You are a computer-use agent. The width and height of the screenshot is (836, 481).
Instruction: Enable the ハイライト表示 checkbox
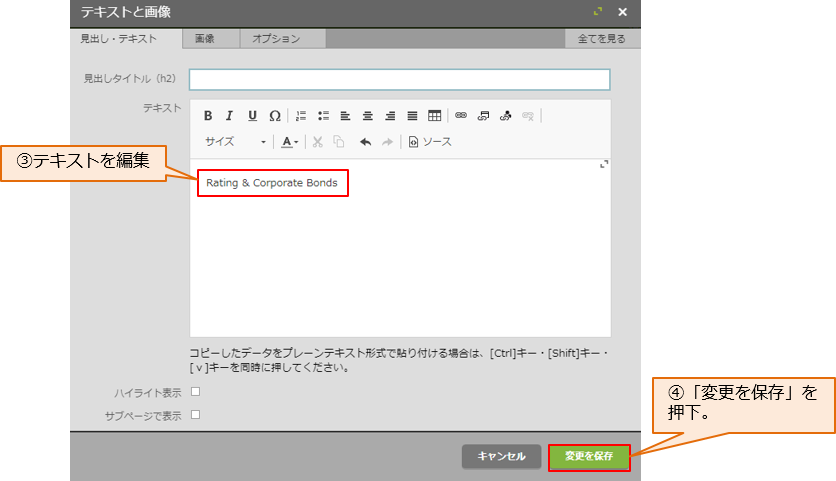196,392
